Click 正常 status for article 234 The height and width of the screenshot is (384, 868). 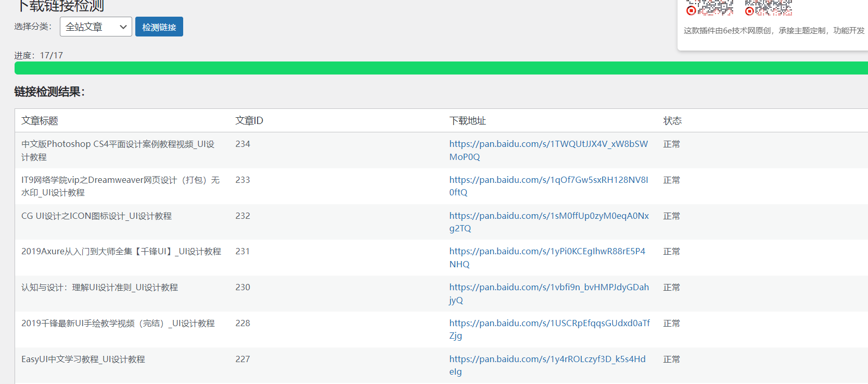tap(671, 144)
